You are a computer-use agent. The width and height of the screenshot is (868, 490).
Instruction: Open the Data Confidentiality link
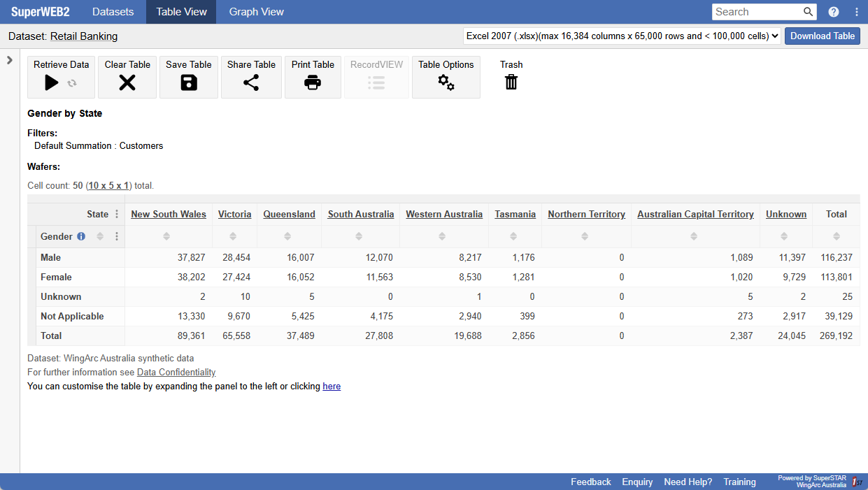pyautogui.click(x=176, y=372)
